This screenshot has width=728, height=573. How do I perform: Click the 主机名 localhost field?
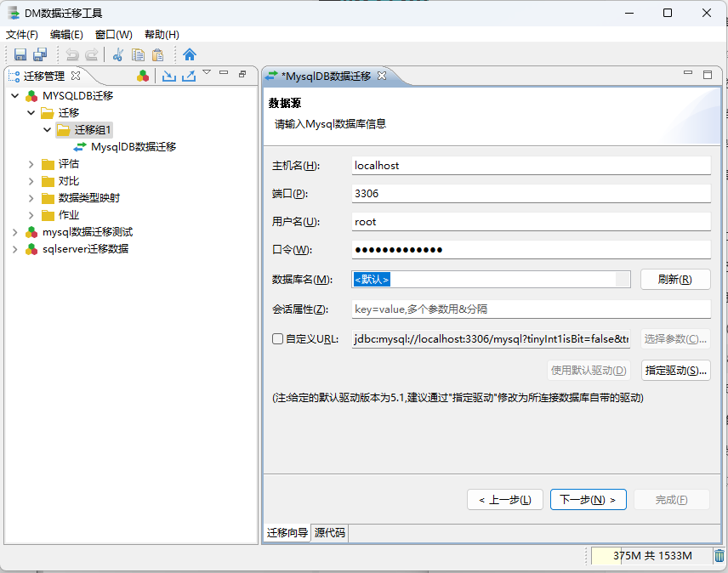[x=532, y=166]
